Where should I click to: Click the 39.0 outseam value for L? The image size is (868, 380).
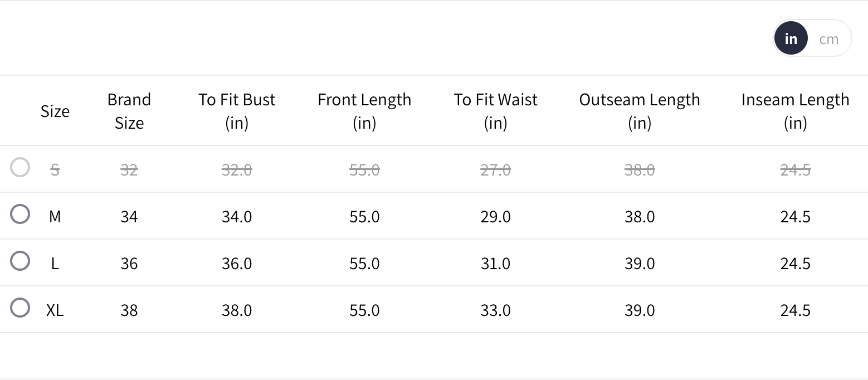(640, 263)
